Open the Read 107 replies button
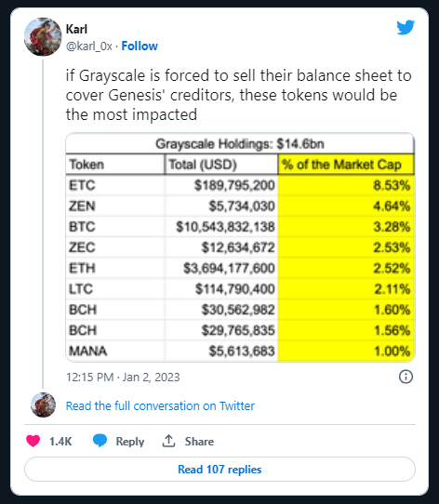The width and height of the screenshot is (439, 504). point(219,470)
